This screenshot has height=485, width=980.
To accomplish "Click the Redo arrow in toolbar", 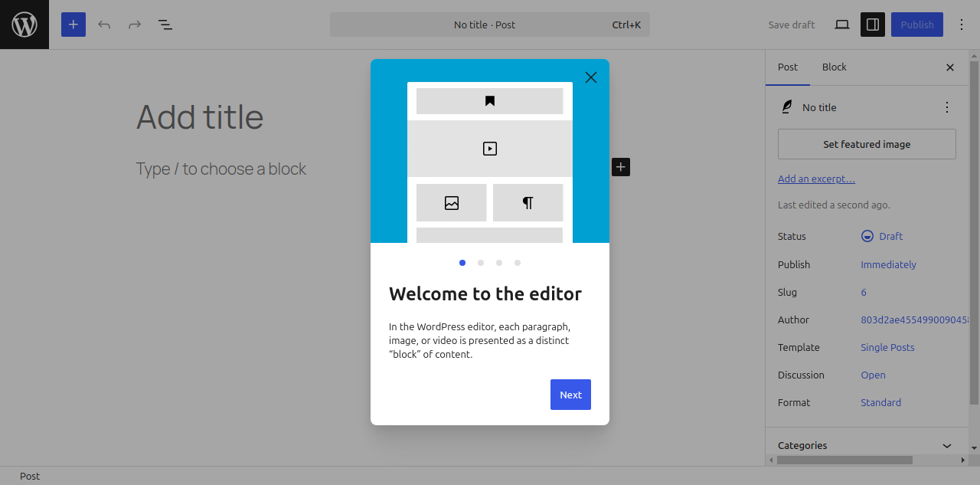I will coord(135,25).
